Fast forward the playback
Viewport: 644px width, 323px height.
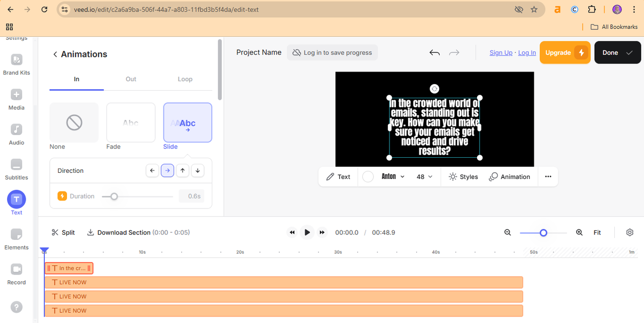click(x=323, y=232)
